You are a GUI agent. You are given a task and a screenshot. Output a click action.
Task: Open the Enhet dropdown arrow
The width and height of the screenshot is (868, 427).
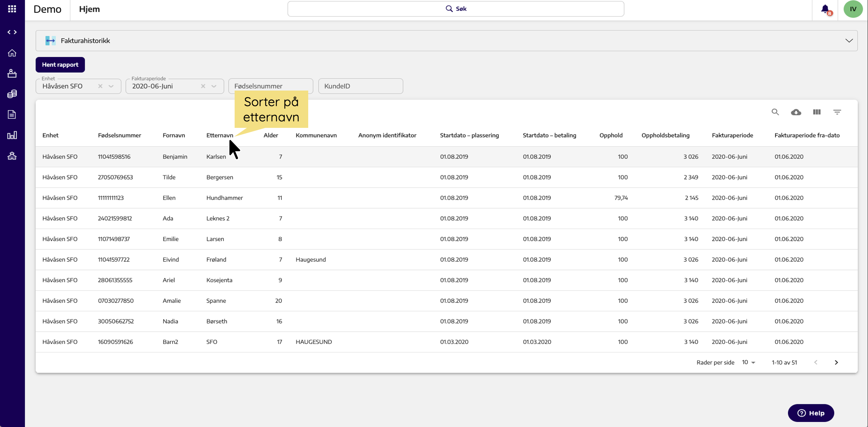tap(111, 86)
